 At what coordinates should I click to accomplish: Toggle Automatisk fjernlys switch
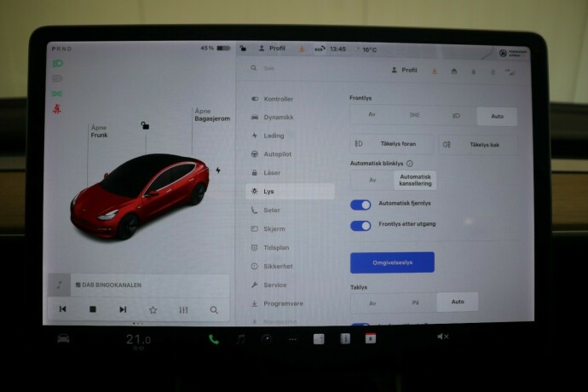click(360, 205)
